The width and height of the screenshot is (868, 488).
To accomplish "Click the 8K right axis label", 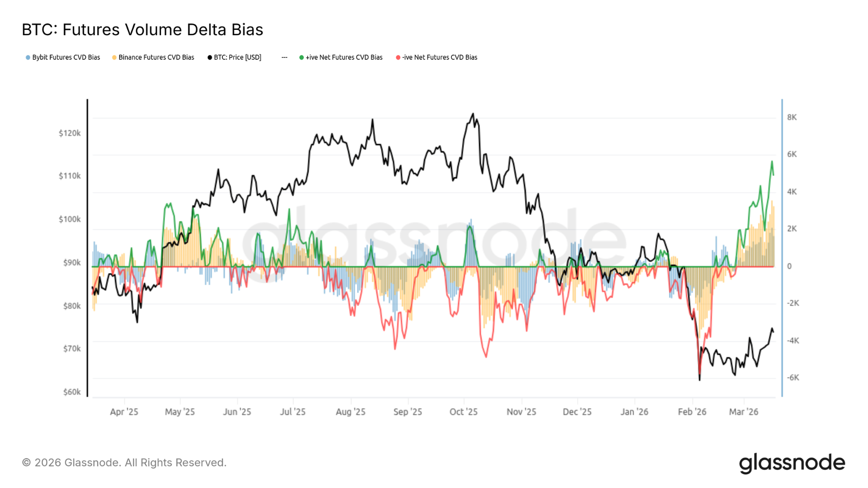I will [792, 118].
